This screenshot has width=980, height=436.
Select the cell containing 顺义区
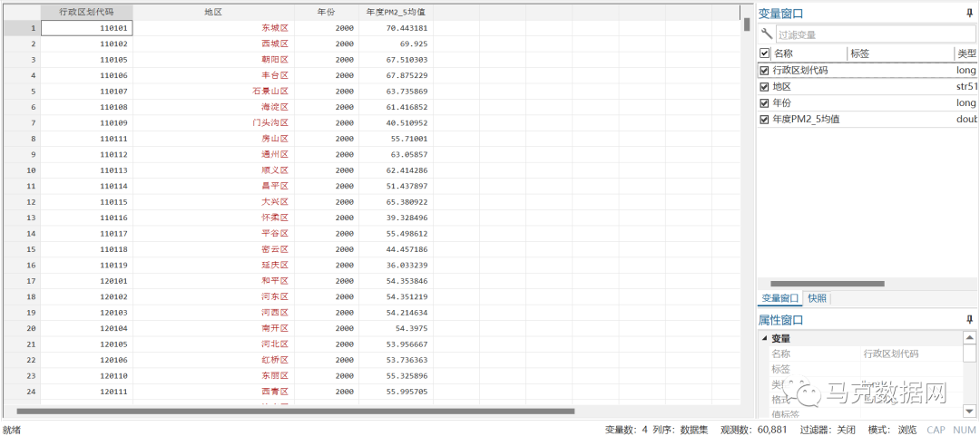coord(214,170)
